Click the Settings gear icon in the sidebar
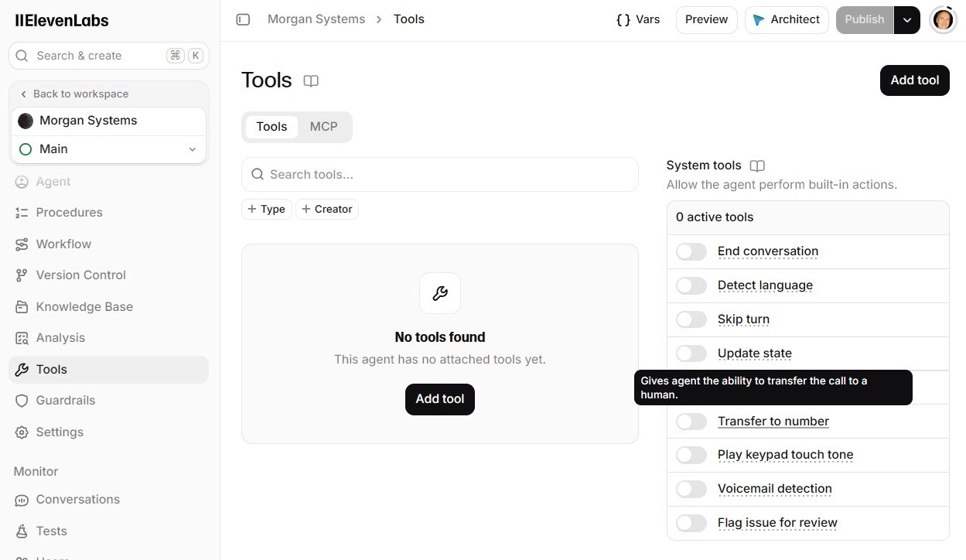Viewport: 966px width, 560px height. tap(22, 432)
